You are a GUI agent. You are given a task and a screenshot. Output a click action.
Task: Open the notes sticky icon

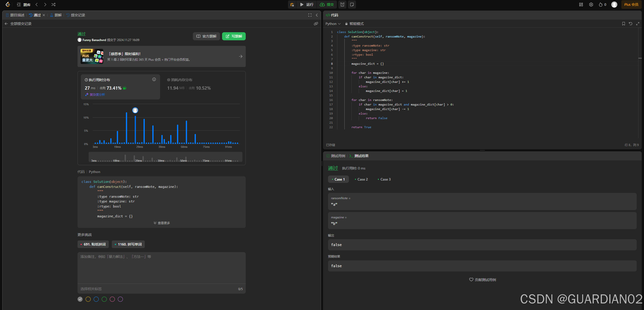coord(352,5)
